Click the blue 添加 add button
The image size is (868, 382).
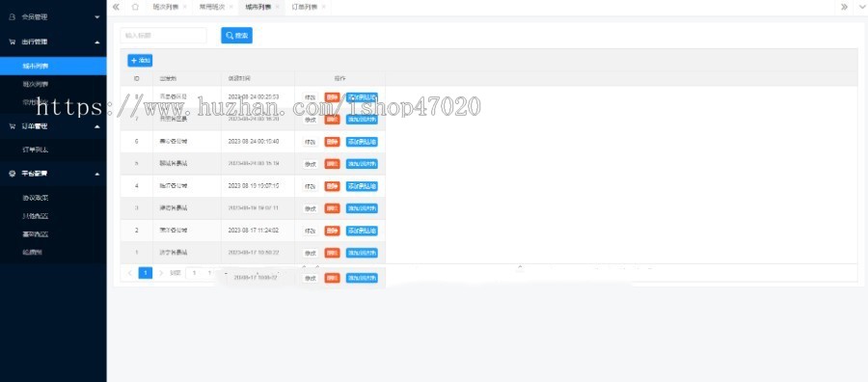(x=140, y=61)
